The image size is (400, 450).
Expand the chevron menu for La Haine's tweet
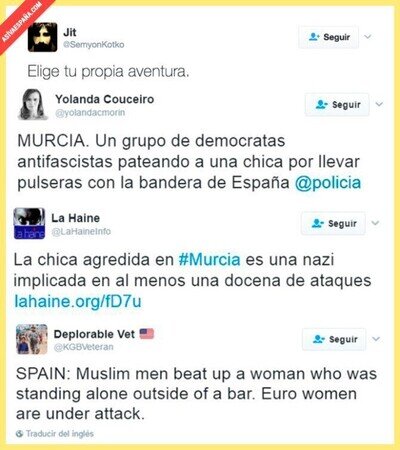375,223
